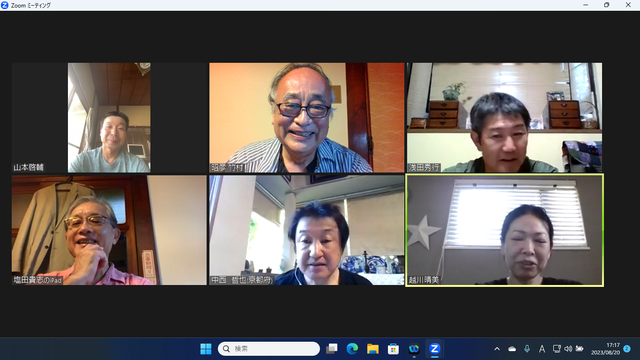640x360 pixels.
Task: Select the video tile of 山本啓輔
Action: tap(109, 118)
